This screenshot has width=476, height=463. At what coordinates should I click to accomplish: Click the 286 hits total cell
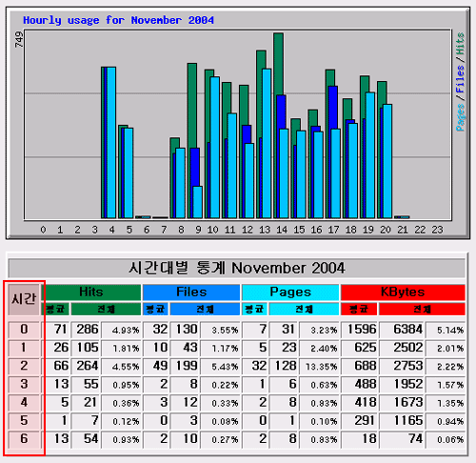coord(86,330)
